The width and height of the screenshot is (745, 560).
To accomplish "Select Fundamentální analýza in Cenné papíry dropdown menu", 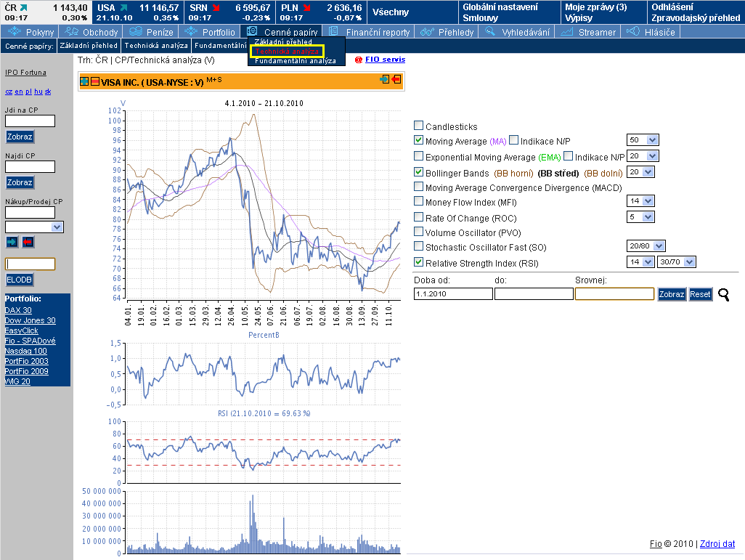I will click(295, 61).
